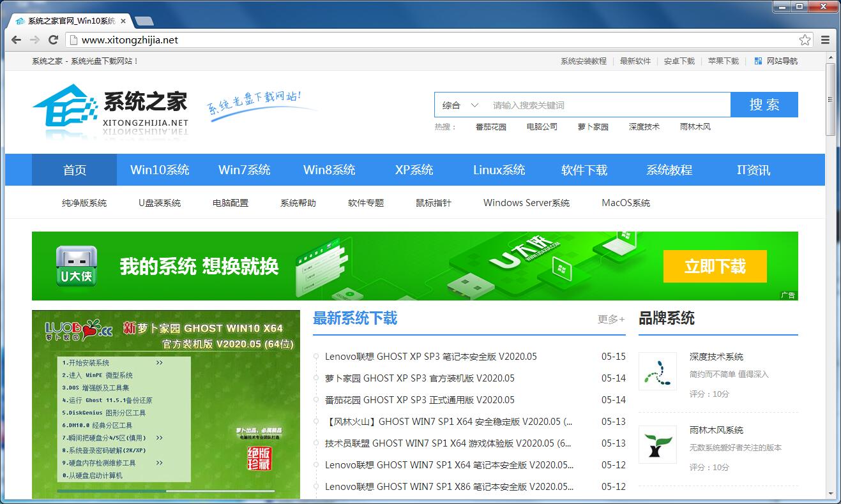Open the Win7系统 navigation tab
The image size is (841, 504).
pos(245,170)
